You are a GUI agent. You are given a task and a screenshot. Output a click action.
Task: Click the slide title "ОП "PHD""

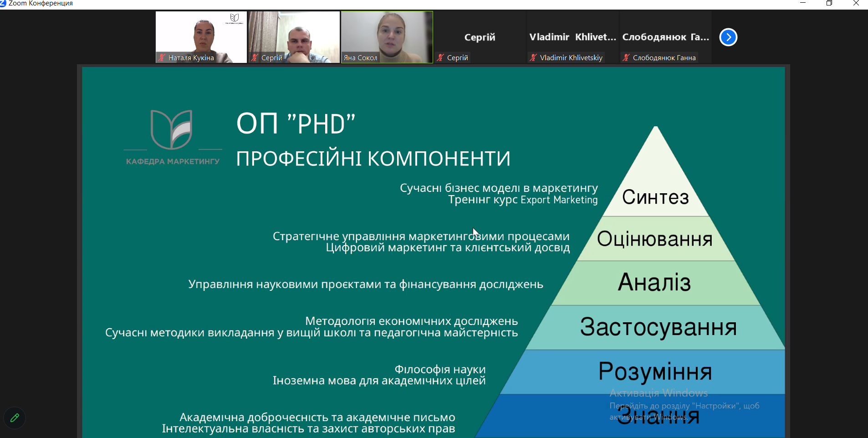[296, 124]
